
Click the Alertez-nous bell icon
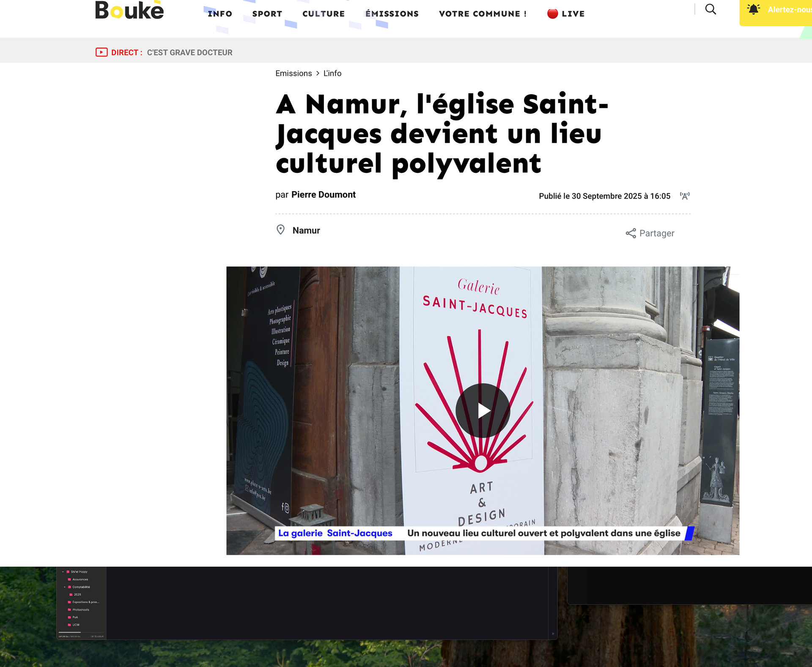[753, 9]
